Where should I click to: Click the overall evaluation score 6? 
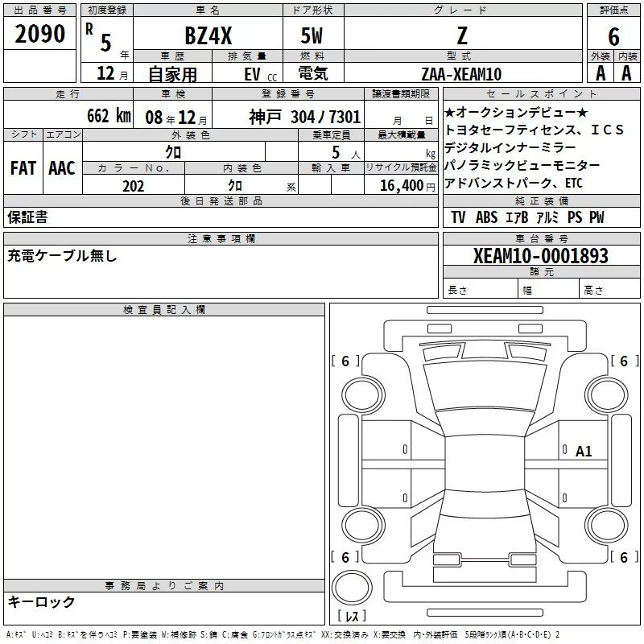coord(613,37)
